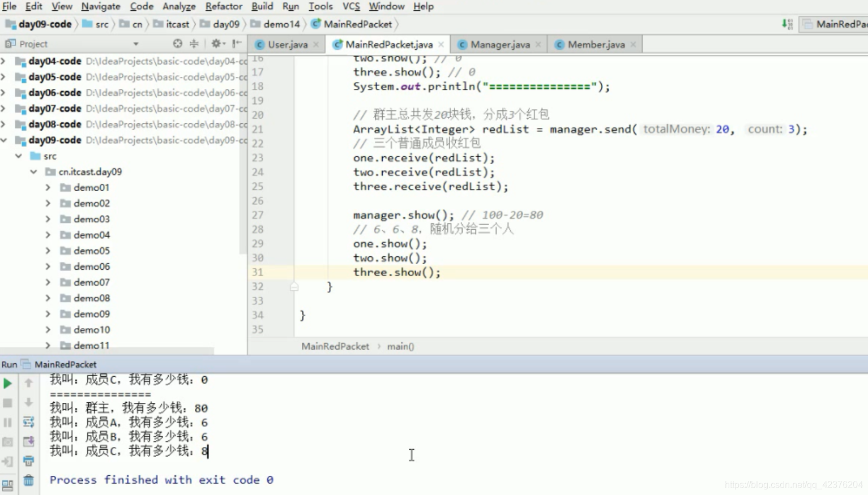Collapse the cn.itcast.day09 package
This screenshot has height=495, width=868.
(x=33, y=171)
